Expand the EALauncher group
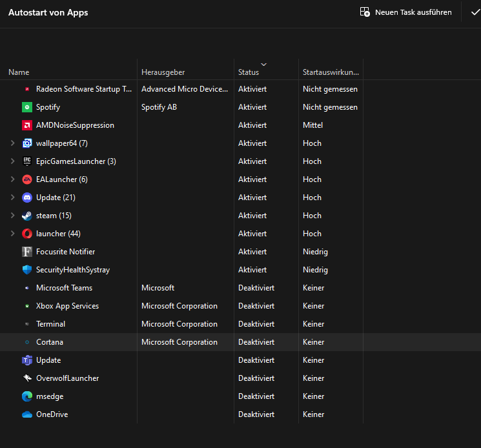Image resolution: width=481 pixels, height=448 pixels. tap(12, 179)
